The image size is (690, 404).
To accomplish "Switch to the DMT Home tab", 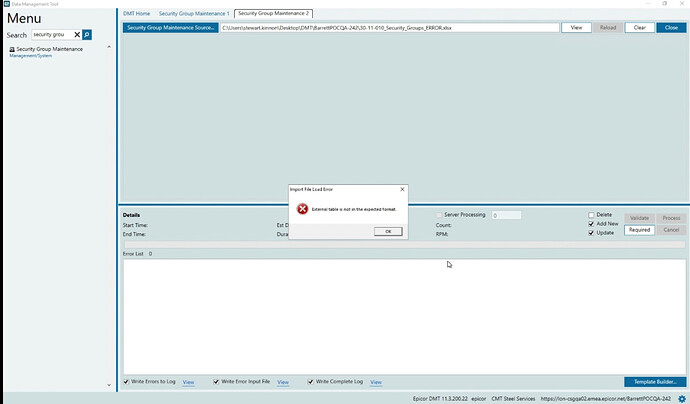I will 136,14.
